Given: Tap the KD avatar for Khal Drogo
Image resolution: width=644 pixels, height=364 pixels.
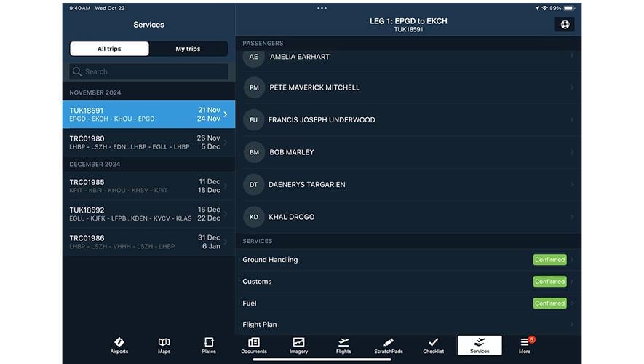Looking at the screenshot, I should (x=253, y=217).
